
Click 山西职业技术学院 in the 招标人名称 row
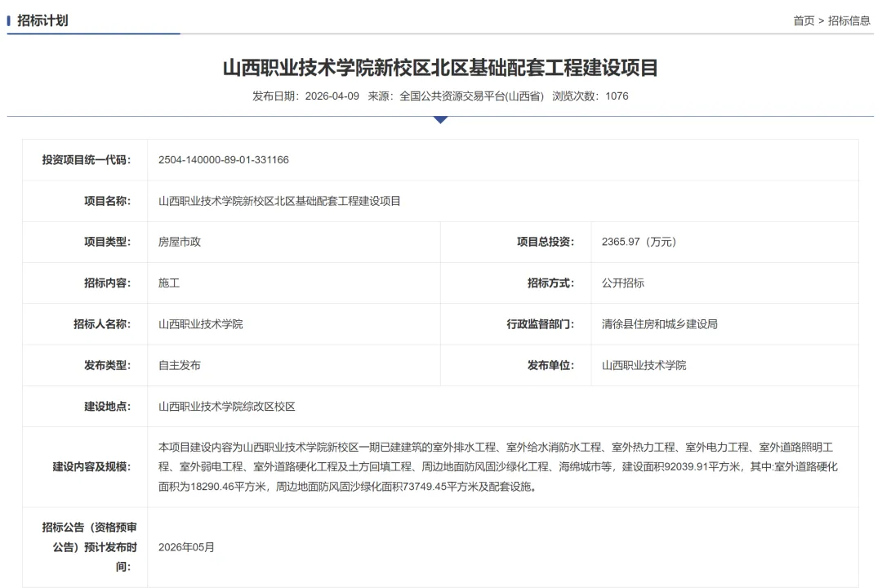pyautogui.click(x=200, y=324)
